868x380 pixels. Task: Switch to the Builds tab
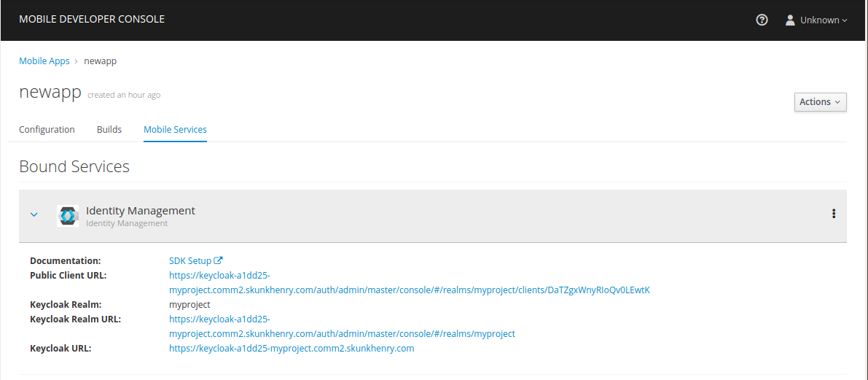coord(109,130)
